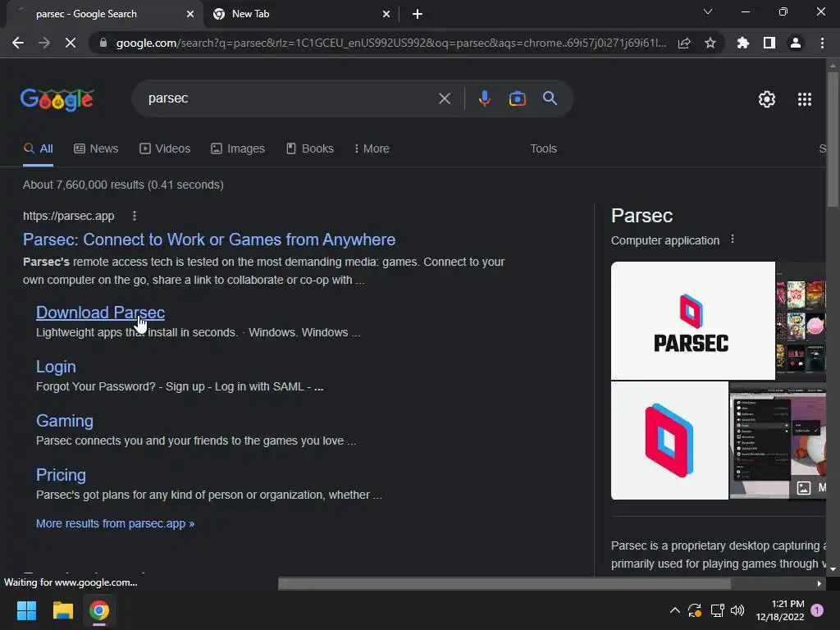Open the network tray icon
Viewport: 840px width, 630px height.
coord(717,610)
